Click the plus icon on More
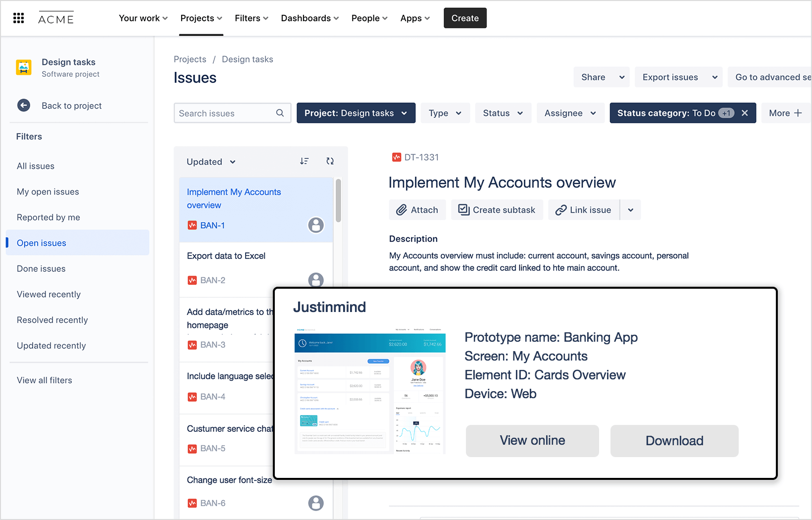The width and height of the screenshot is (812, 520). click(798, 113)
